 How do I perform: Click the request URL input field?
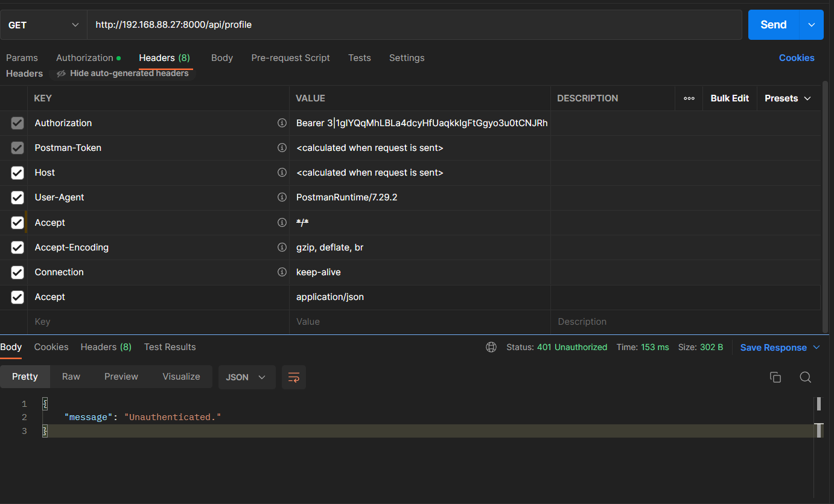tap(415, 25)
